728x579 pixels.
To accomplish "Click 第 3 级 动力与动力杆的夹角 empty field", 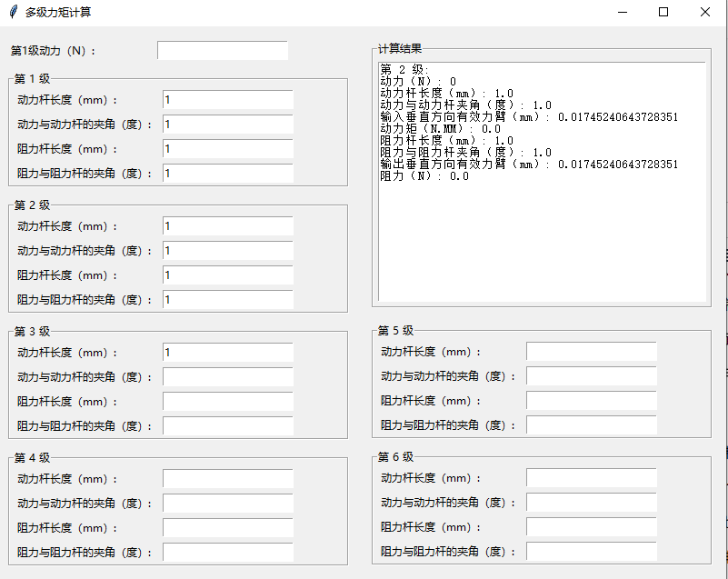I will click(x=228, y=377).
